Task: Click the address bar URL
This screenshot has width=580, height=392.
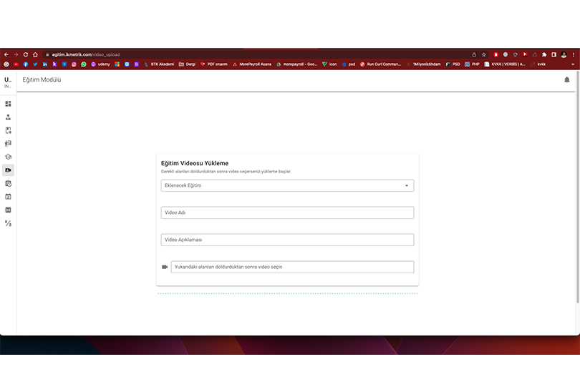Action: [86, 54]
